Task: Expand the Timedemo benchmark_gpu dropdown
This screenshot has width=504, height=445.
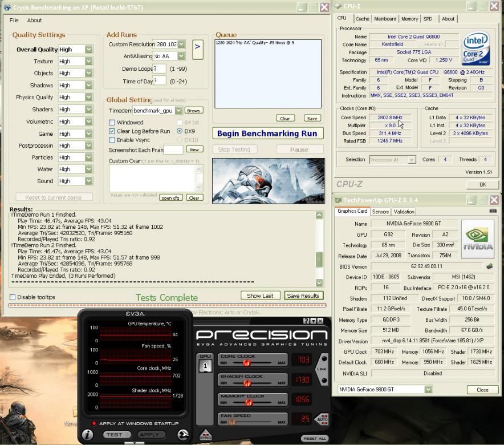Action: [178, 111]
